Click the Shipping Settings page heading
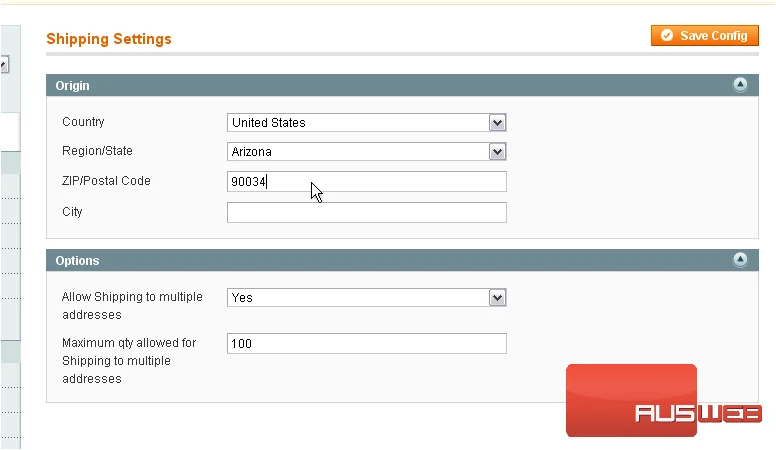 (109, 39)
